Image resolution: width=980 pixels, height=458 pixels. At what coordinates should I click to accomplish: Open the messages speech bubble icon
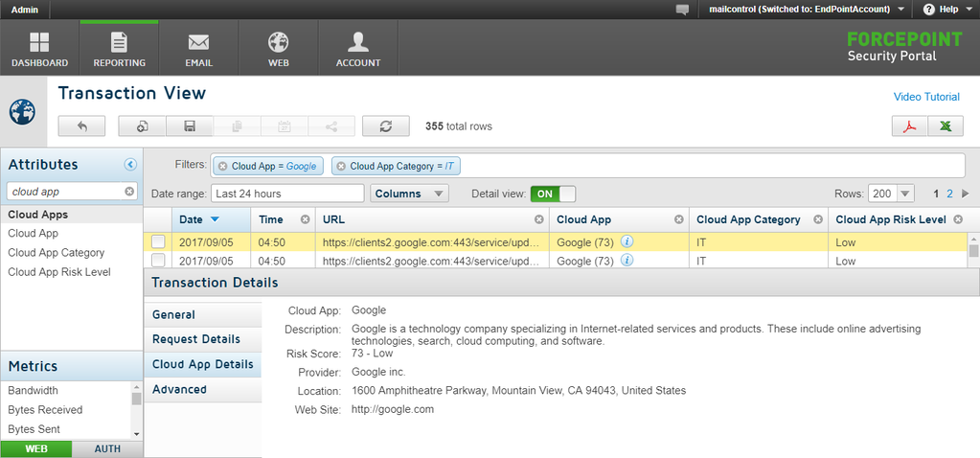(x=682, y=10)
